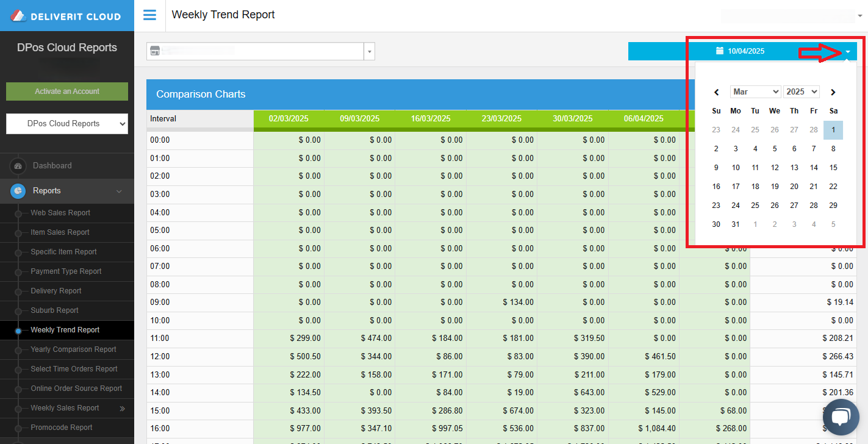Open Delivery Report link
Screen dimensions: 868x444
[56, 291]
